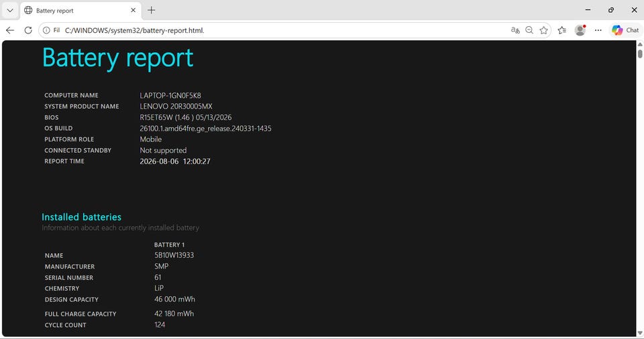Open a new tab with plus button
The width and height of the screenshot is (644, 339).
pos(151,10)
